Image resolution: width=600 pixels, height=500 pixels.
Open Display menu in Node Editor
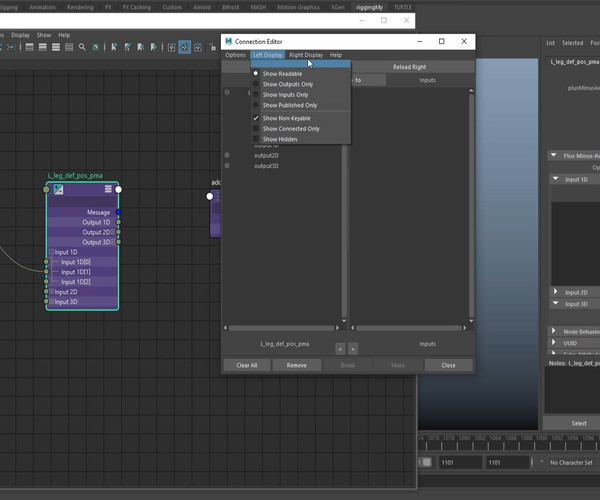point(20,35)
